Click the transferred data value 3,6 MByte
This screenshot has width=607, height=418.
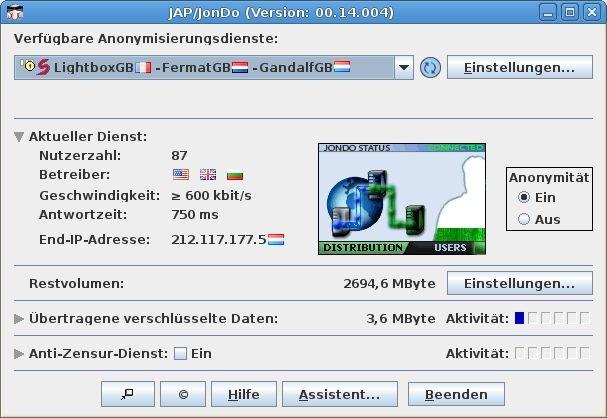pos(401,319)
